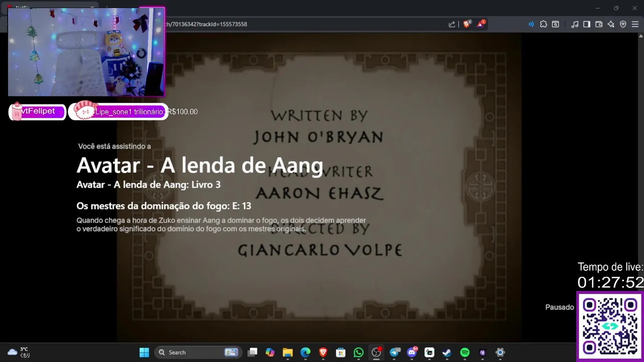644x362 pixels.
Task: Click the episode synopsis paragraph
Action: pyautogui.click(x=221, y=225)
